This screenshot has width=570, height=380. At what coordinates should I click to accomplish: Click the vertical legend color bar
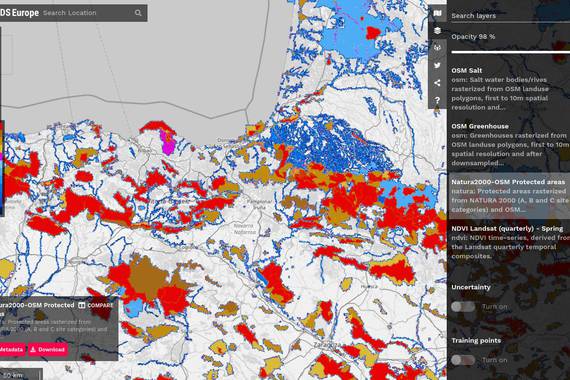click(x=1, y=168)
